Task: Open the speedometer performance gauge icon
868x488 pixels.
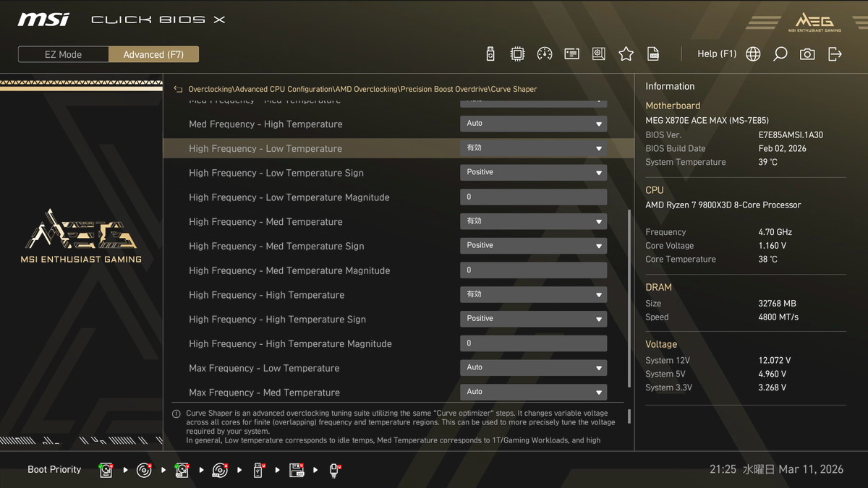Action: coord(545,54)
